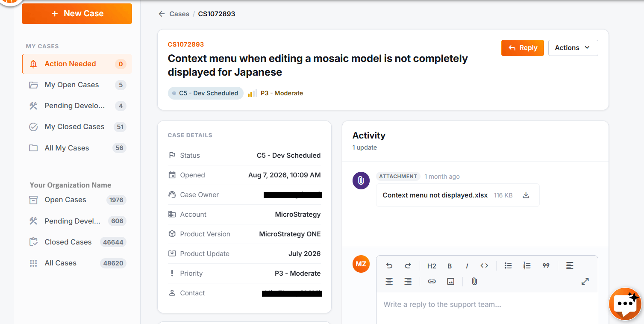The height and width of the screenshot is (324, 644).
Task: Download Context menu not displayed.xlsx attachment
Action: tap(526, 195)
